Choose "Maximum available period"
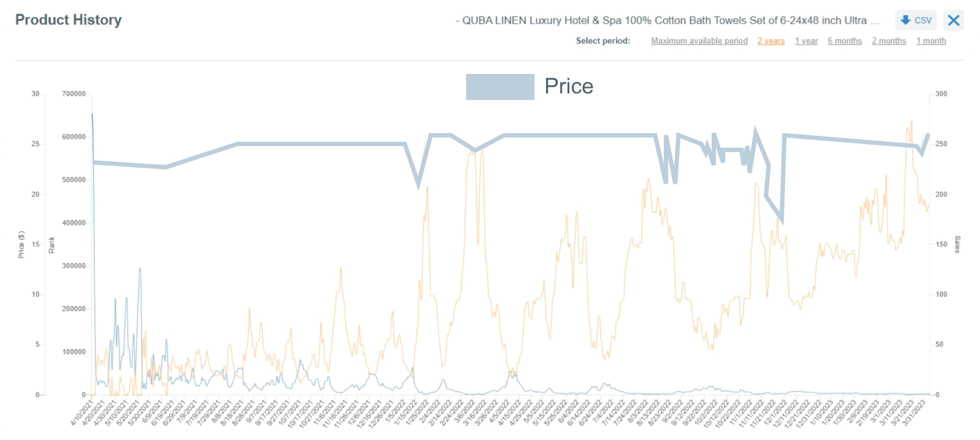980x440 pixels. [x=699, y=41]
